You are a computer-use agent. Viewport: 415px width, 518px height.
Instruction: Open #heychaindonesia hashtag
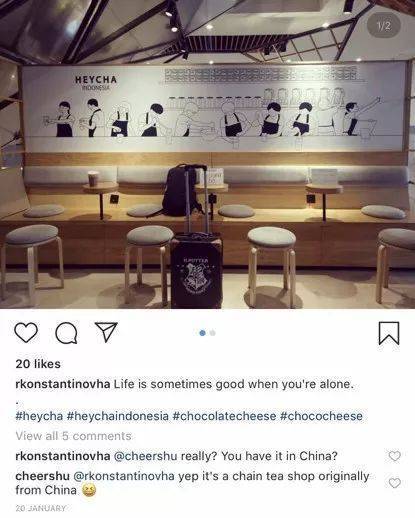[118, 416]
